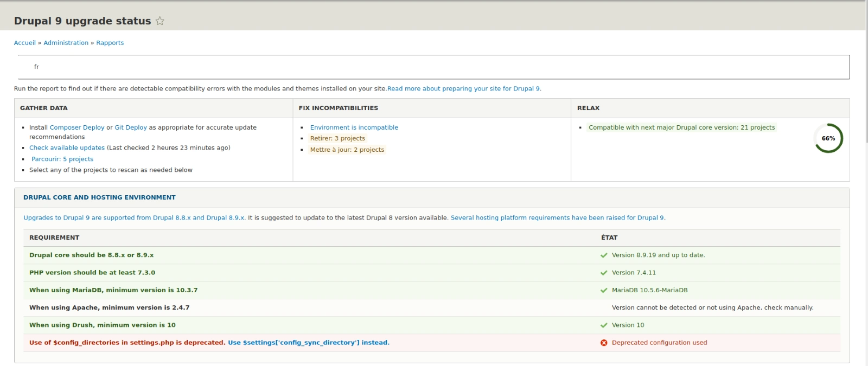
Task: Click red error icon for Deprecated configuration used
Action: (604, 343)
